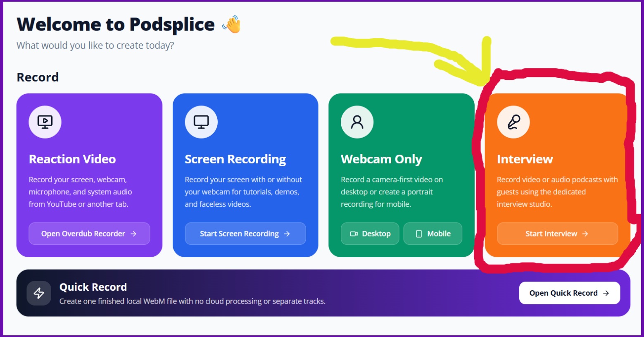The height and width of the screenshot is (337, 644).
Task: Start a Screen Recording
Action: tap(245, 234)
